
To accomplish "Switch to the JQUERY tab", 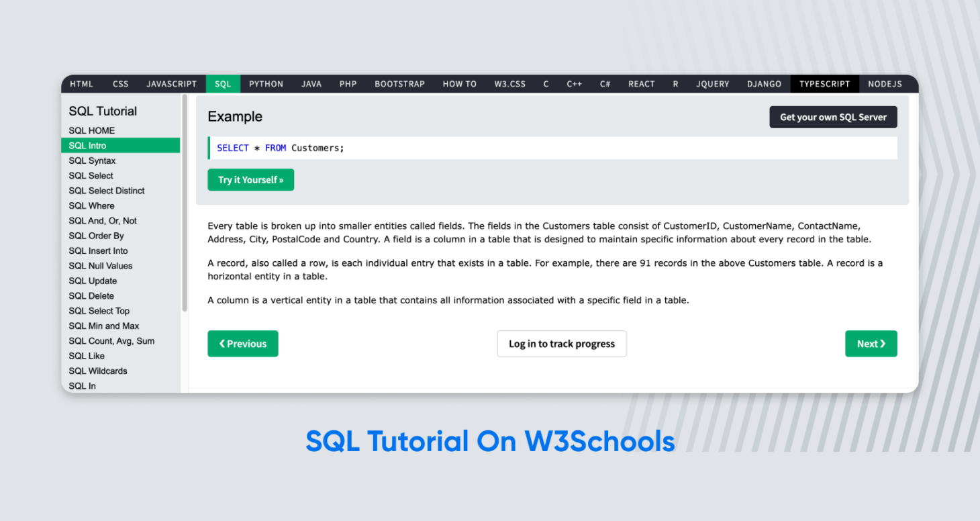I will [x=712, y=83].
